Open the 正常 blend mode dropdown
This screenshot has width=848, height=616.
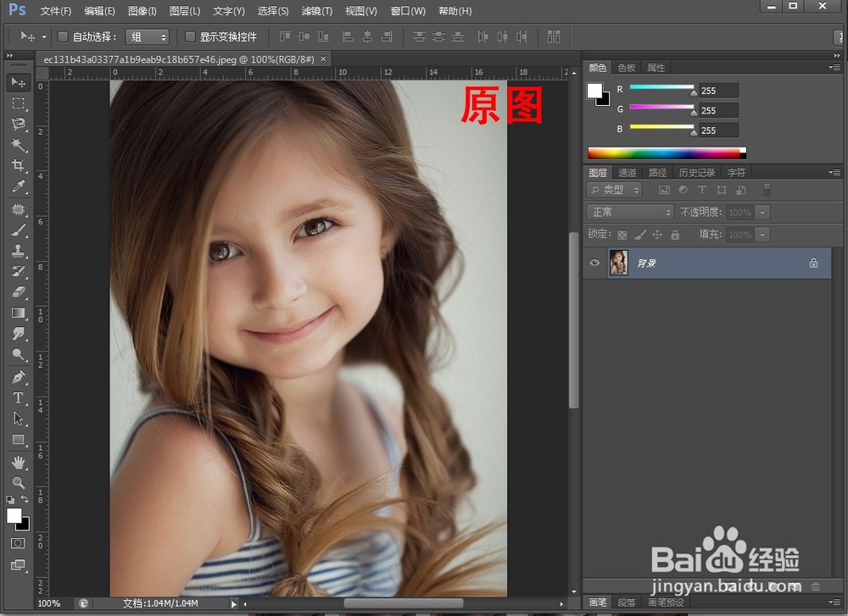[x=630, y=213]
